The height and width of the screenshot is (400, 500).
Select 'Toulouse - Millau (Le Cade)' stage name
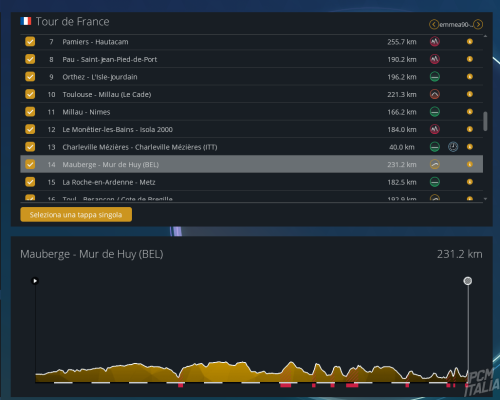(107, 95)
